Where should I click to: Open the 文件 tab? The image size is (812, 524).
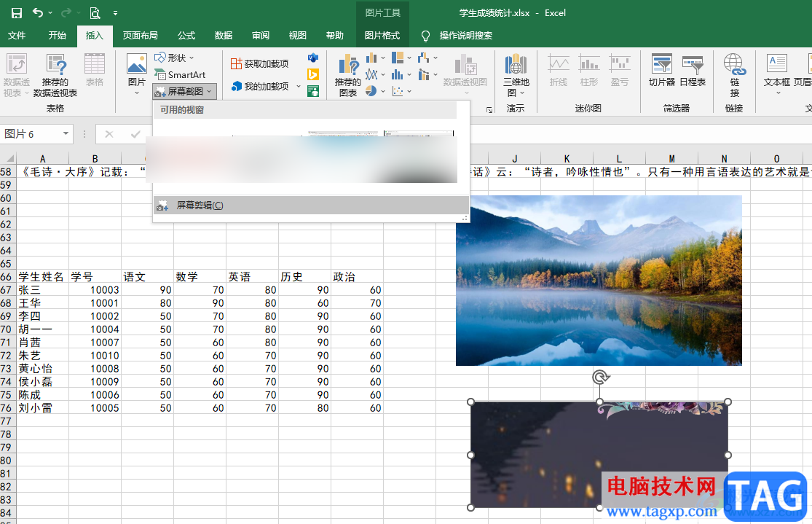pyautogui.click(x=17, y=35)
